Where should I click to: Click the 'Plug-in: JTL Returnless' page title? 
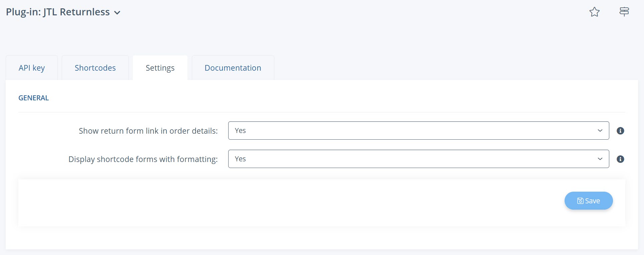(x=58, y=12)
